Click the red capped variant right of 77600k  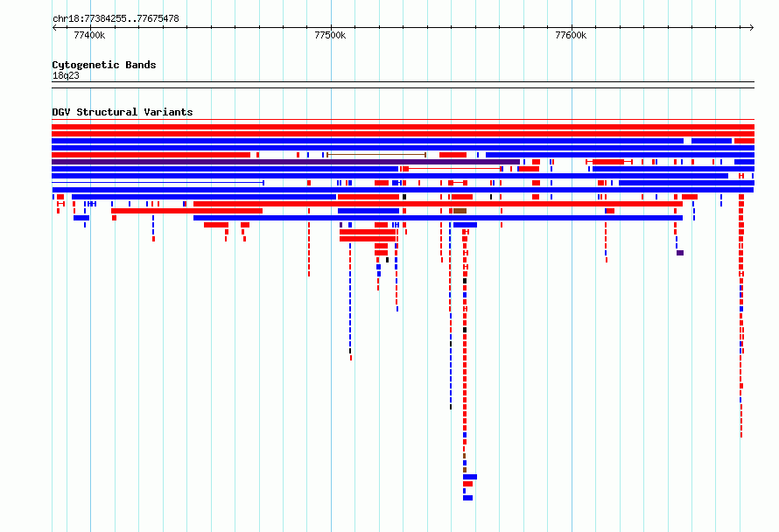(x=609, y=162)
